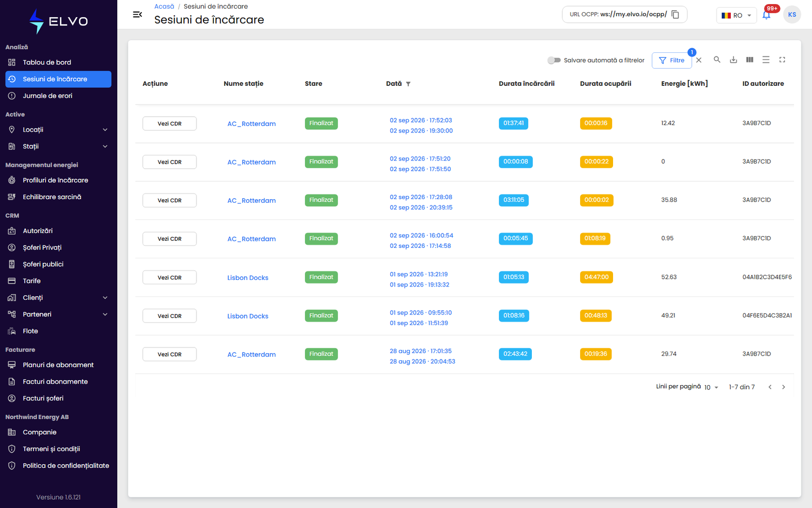
Task: Copy the OCPP URL to clipboard
Action: [x=675, y=14]
